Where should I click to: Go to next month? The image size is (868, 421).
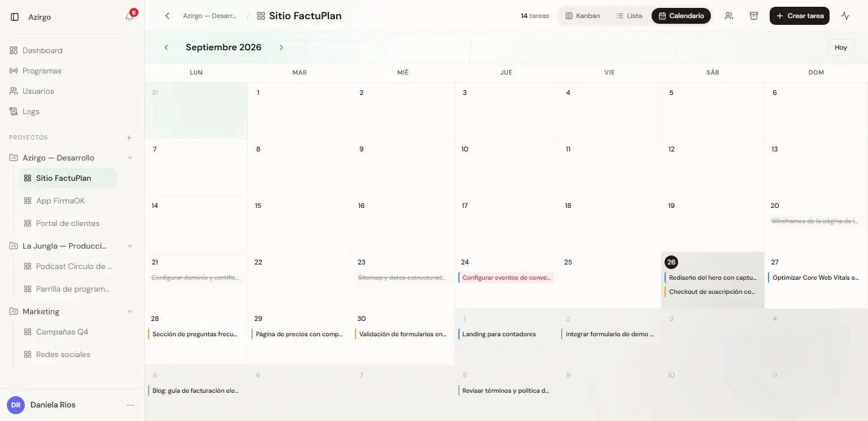point(281,47)
